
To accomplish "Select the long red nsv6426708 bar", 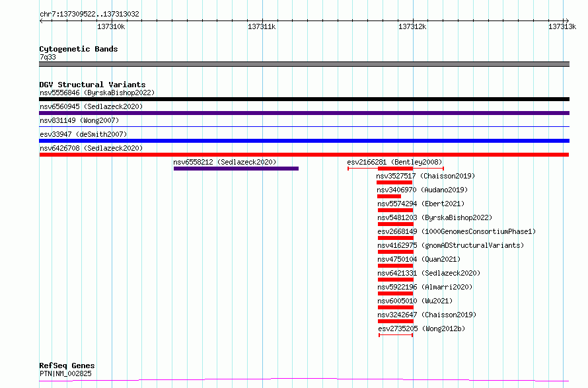I will pos(304,155).
